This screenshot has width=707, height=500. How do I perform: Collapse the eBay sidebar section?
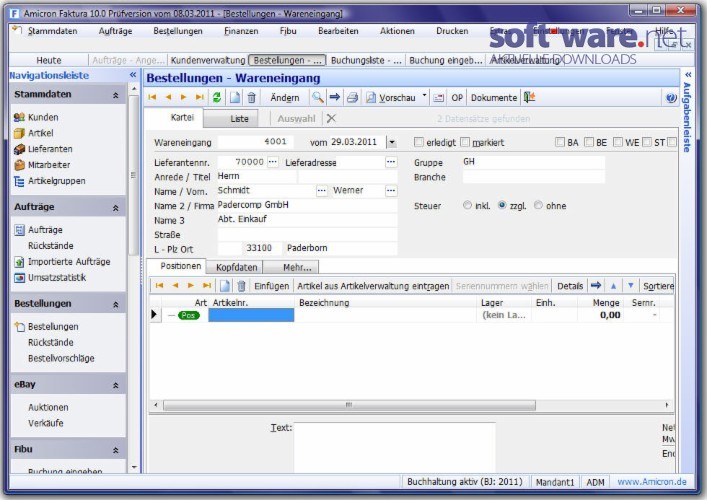click(x=115, y=385)
